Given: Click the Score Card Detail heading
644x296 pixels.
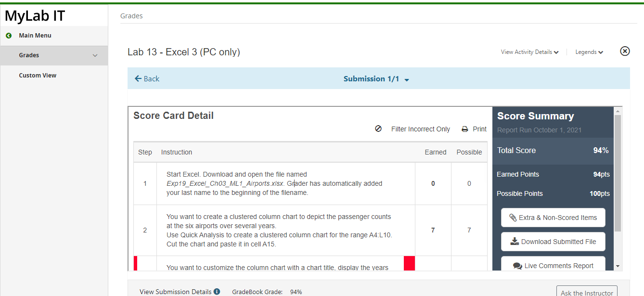Looking at the screenshot, I should [173, 116].
